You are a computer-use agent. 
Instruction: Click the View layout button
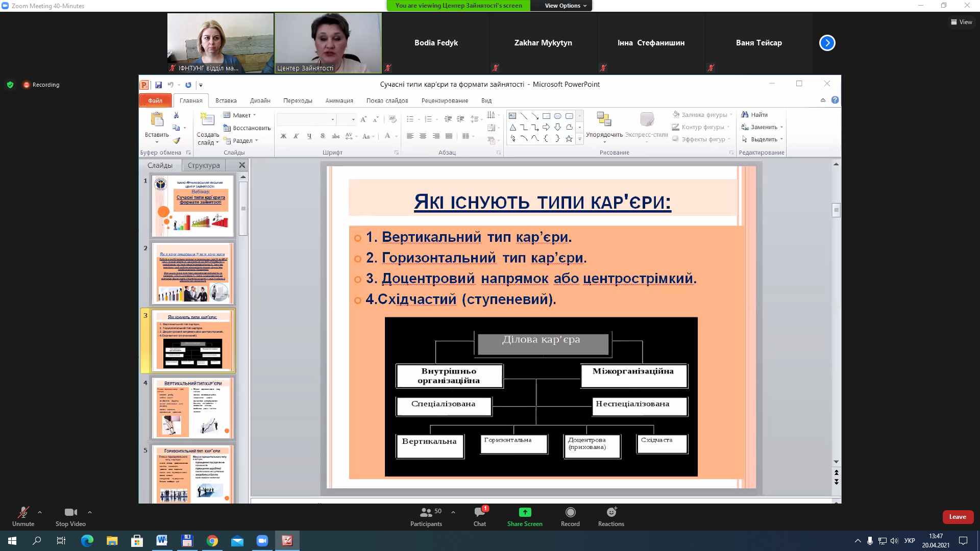[x=961, y=22]
